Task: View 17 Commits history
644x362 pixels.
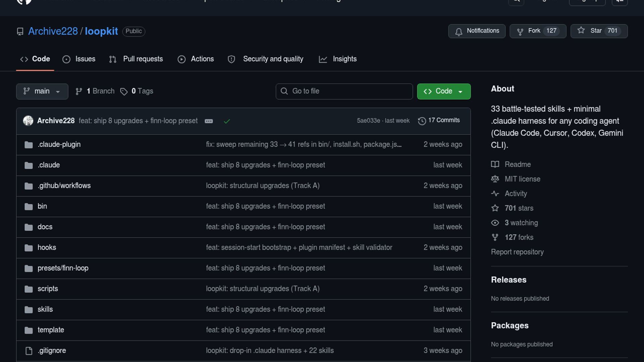Action: pos(439,120)
